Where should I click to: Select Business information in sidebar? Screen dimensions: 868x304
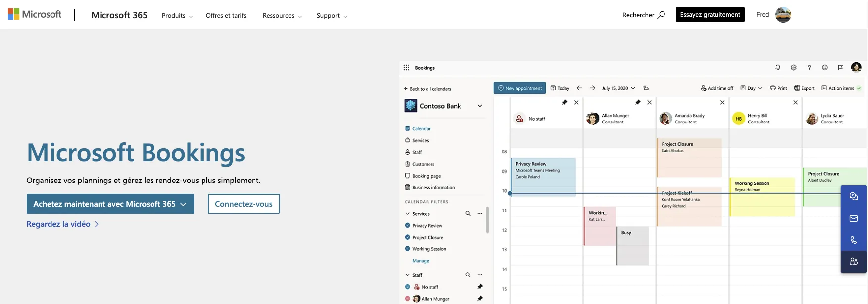point(430,187)
